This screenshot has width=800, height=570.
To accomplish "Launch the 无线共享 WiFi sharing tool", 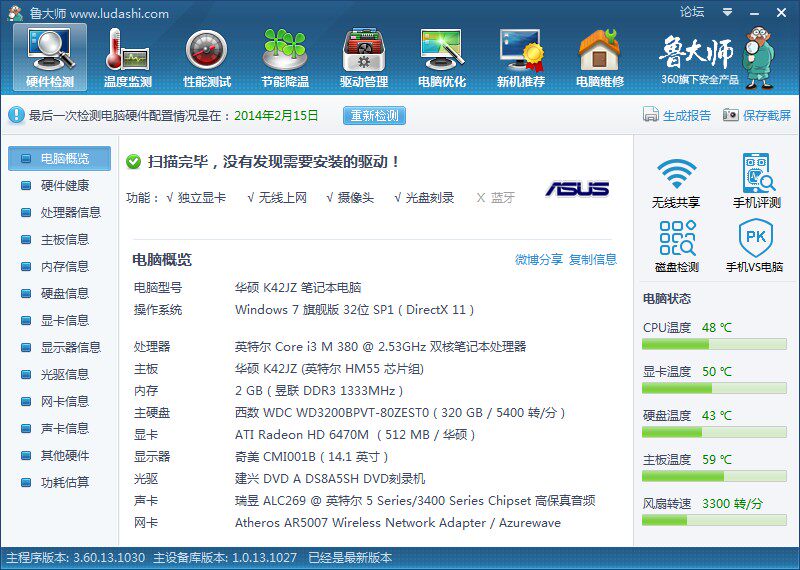I will (676, 182).
